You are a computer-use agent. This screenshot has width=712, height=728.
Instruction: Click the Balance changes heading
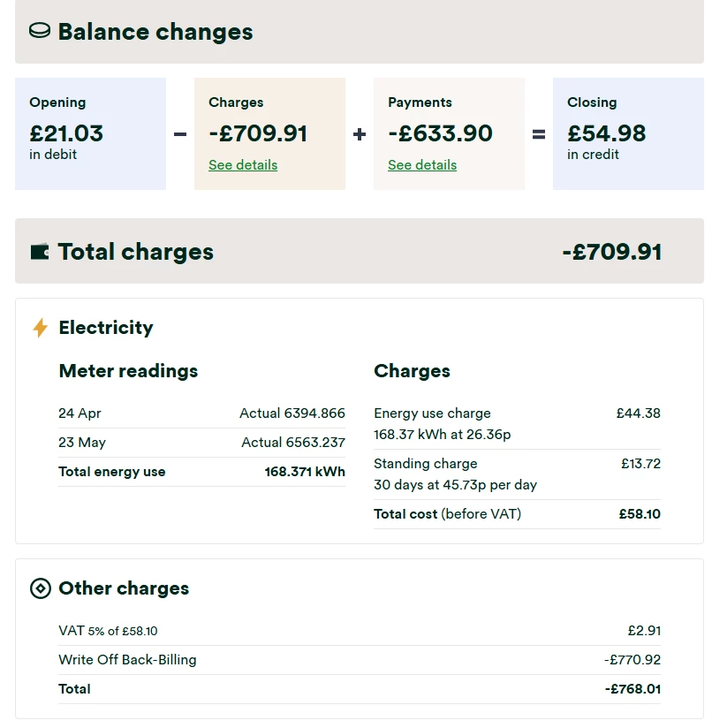point(155,32)
